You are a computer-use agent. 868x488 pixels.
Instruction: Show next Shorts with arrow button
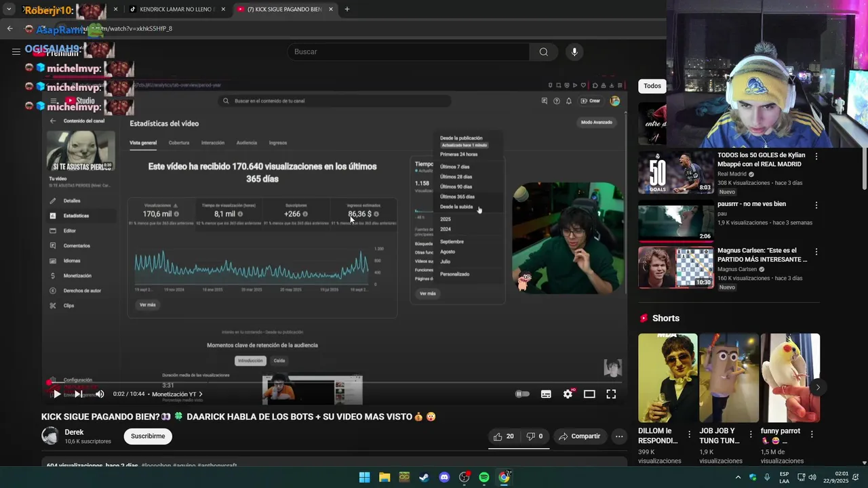[x=818, y=388]
